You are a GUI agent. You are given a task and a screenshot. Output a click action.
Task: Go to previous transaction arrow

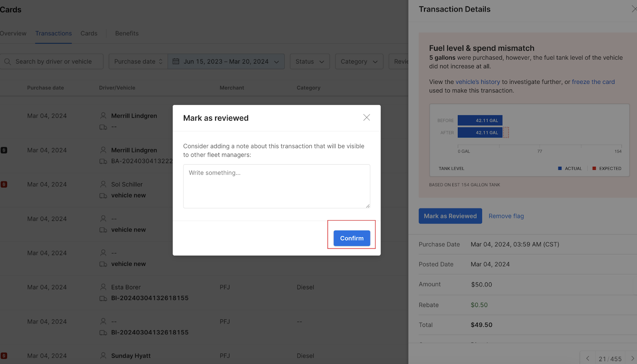click(x=588, y=358)
